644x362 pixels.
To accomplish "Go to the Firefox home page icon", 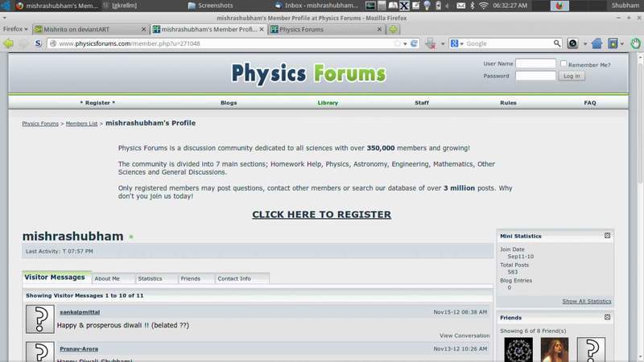I will (x=597, y=43).
